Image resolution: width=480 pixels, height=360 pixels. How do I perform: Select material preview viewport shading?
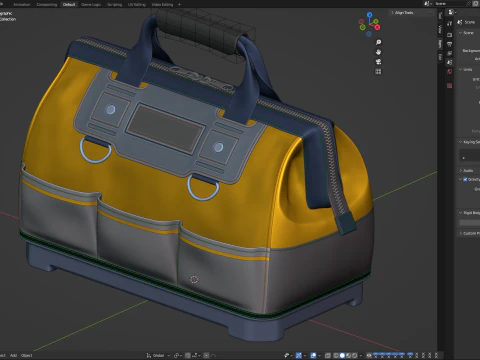[348, 355]
